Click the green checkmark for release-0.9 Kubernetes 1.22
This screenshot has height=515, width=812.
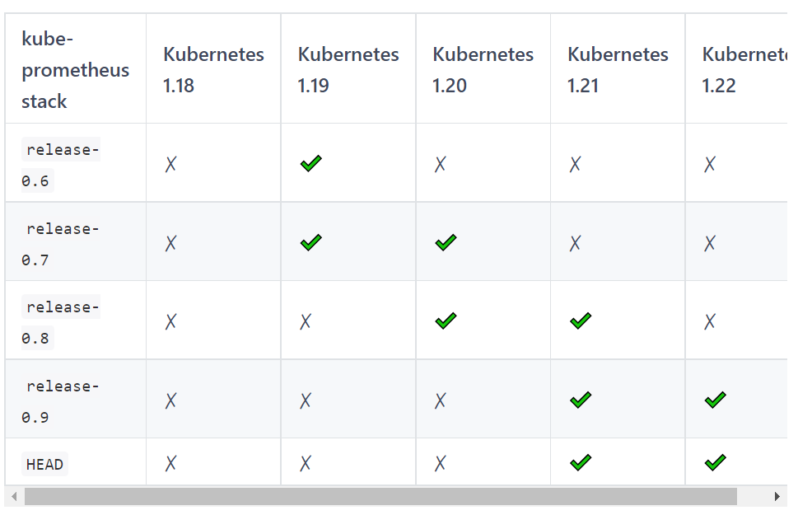(x=715, y=400)
